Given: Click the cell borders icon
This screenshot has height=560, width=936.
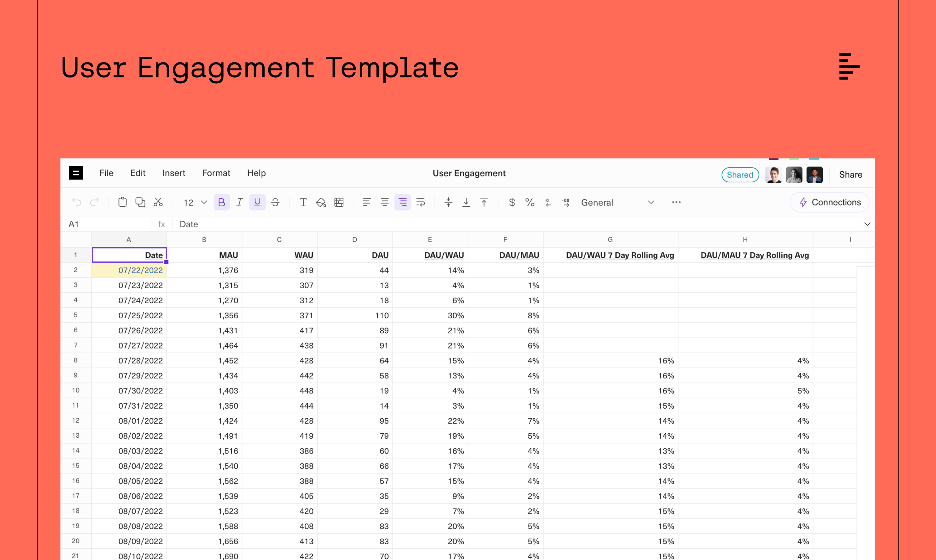Looking at the screenshot, I should pyautogui.click(x=339, y=202).
